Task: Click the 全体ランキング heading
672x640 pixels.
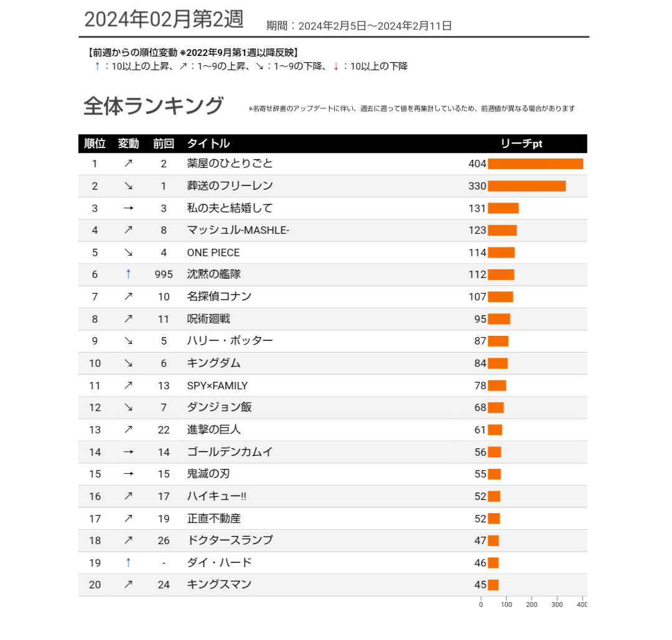Action: coord(153,106)
